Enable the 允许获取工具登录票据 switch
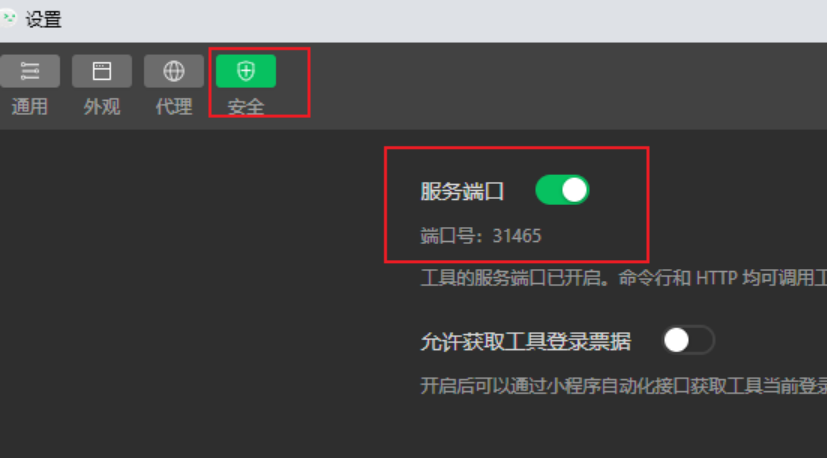 click(x=688, y=340)
